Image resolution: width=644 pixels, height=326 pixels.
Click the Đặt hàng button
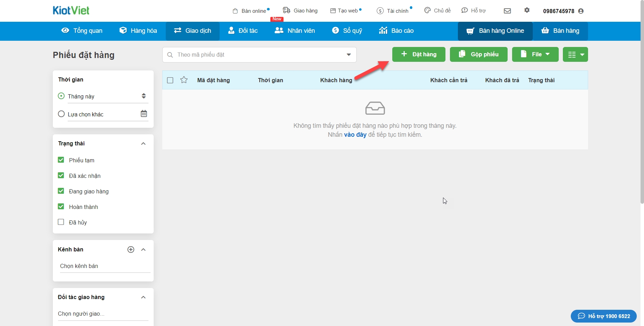click(x=419, y=54)
